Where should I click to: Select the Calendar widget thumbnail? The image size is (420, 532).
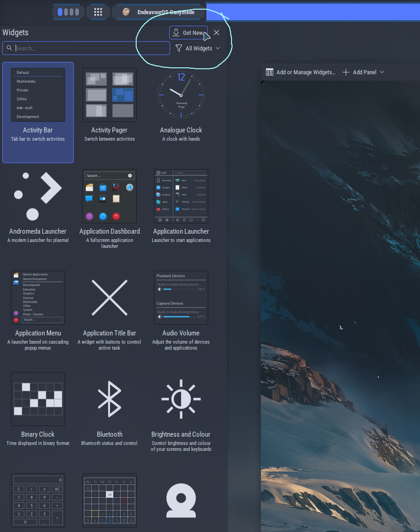pos(110,500)
